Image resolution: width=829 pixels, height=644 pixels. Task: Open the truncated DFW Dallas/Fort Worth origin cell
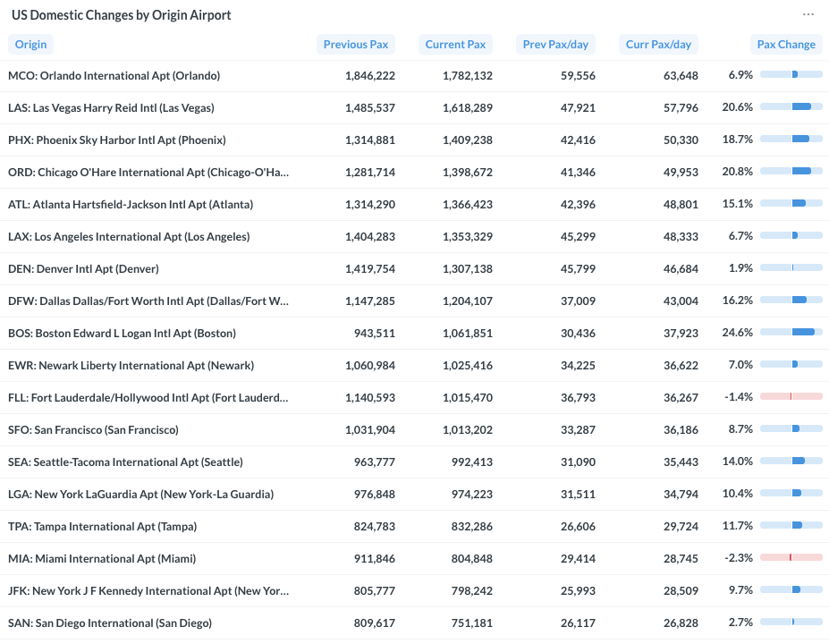148,301
